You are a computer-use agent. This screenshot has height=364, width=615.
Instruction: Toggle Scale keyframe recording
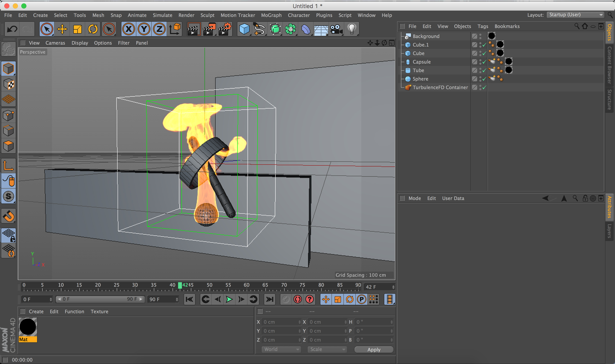coord(338,299)
